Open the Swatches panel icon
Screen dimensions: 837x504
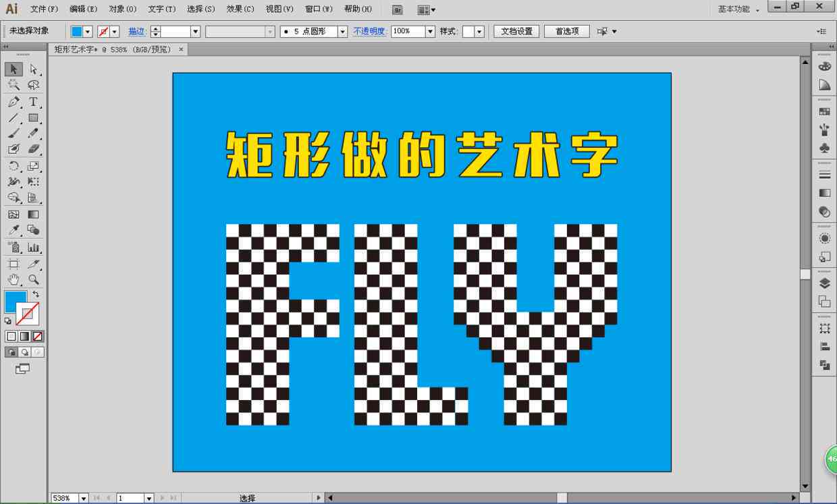point(824,111)
